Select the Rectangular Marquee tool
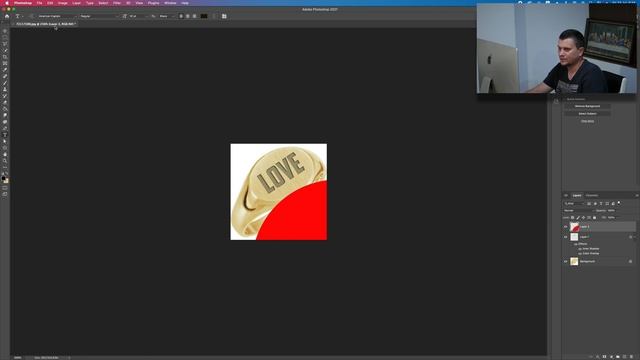 (5, 37)
